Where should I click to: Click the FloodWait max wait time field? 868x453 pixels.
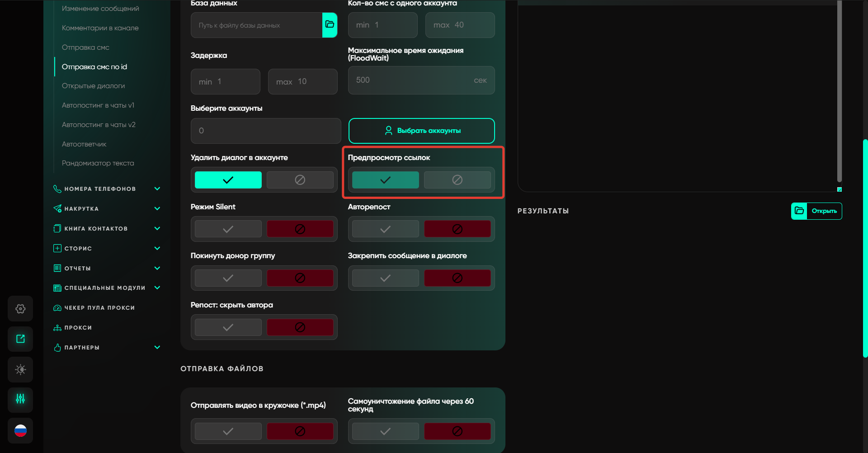411,80
